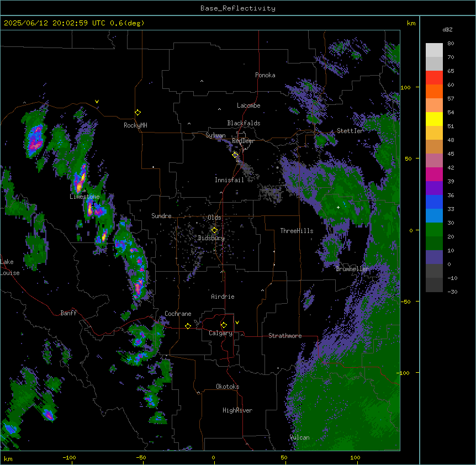Click the 100 tick on the right axis
The height and width of the screenshot is (465, 476).
coord(405,87)
